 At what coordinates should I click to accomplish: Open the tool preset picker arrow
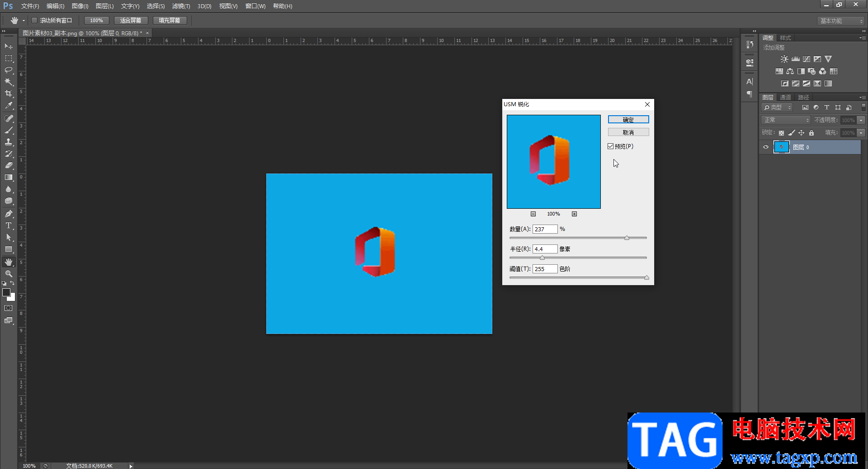click(x=24, y=20)
